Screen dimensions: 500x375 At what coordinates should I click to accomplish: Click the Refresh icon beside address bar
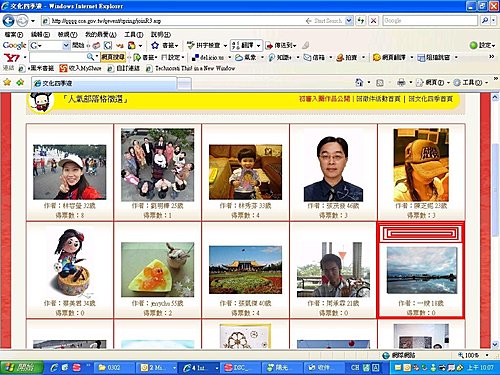(x=361, y=21)
